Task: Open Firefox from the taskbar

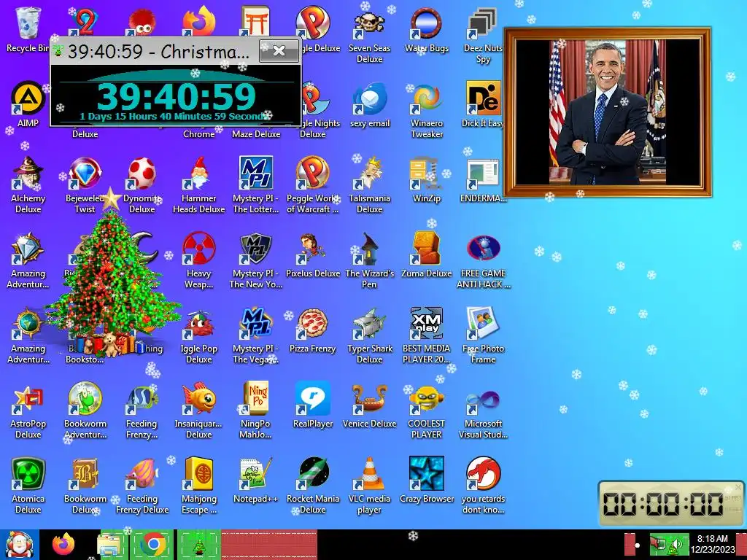Action: 63,545
